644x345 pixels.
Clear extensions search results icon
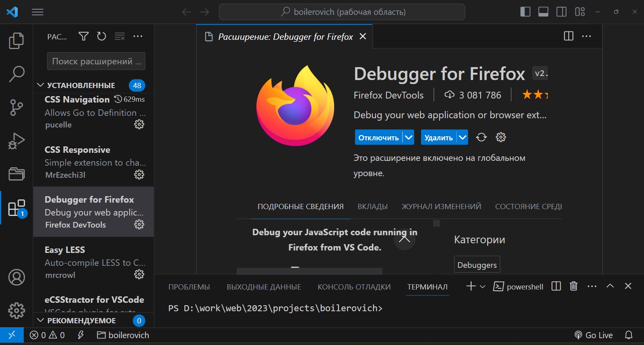pos(120,36)
